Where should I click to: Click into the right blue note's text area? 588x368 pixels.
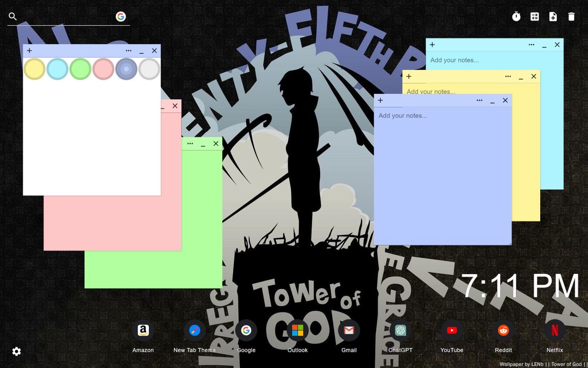point(443,176)
